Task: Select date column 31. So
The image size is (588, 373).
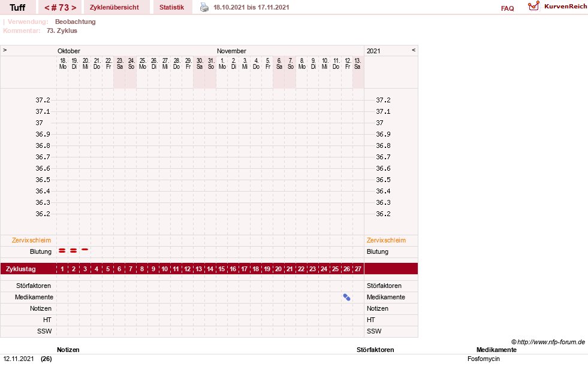Action: [211, 63]
